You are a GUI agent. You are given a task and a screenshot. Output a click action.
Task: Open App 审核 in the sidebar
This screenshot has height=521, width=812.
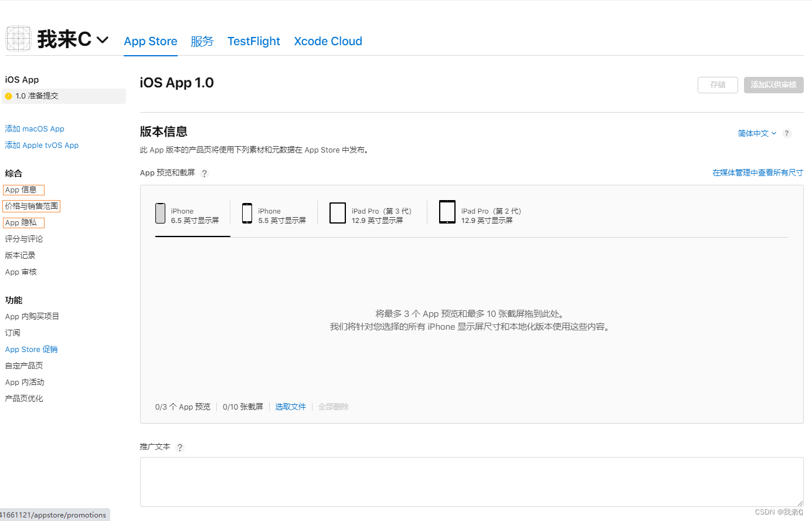click(21, 272)
